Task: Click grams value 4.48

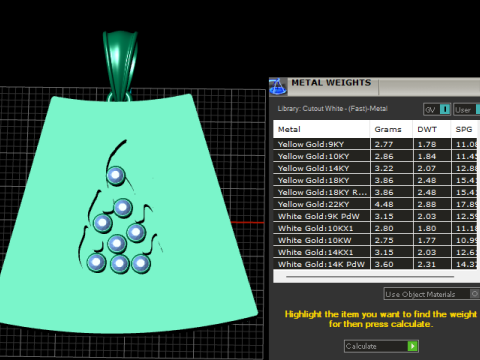Action: point(384,204)
